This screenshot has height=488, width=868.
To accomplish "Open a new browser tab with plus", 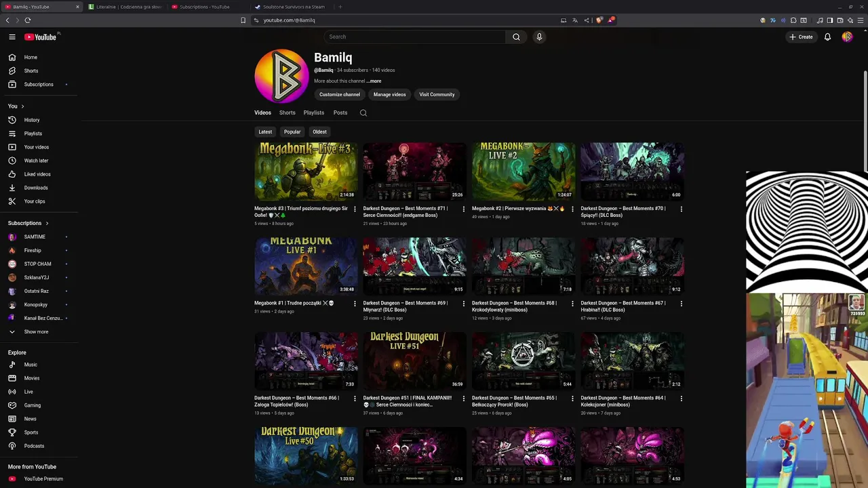I will point(340,7).
